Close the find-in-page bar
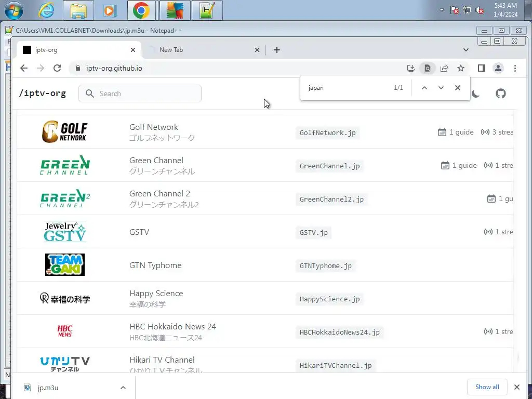Viewport: 532px width, 399px height. [x=458, y=88]
